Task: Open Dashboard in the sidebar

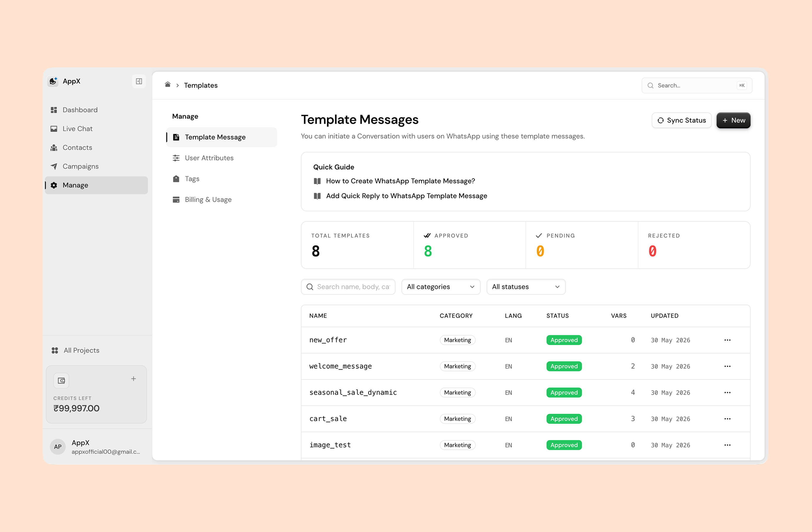Action: point(96,110)
